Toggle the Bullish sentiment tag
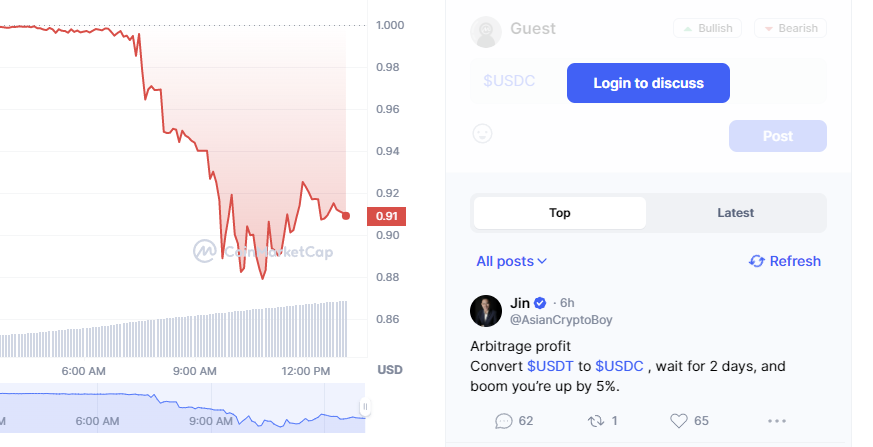Viewport: 873px width, 447px height. pos(707,29)
